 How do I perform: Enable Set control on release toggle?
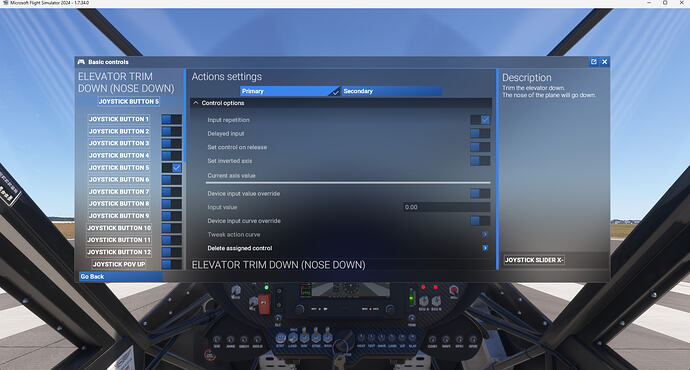click(x=480, y=147)
